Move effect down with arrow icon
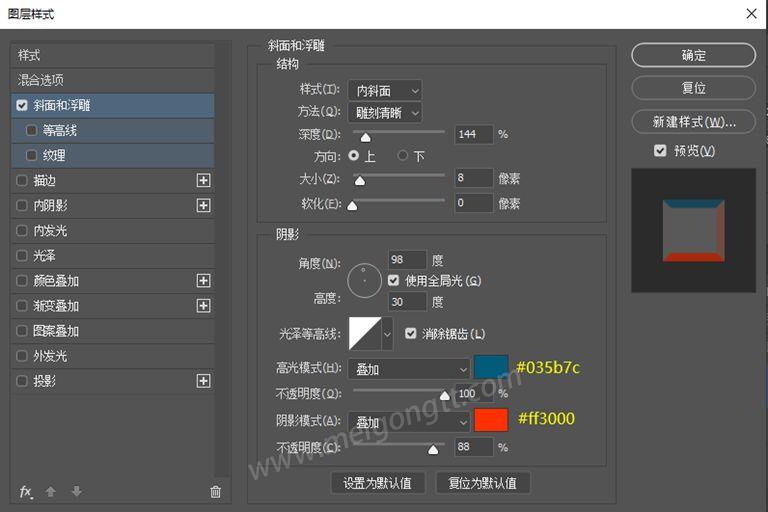The image size is (768, 512). click(x=76, y=491)
